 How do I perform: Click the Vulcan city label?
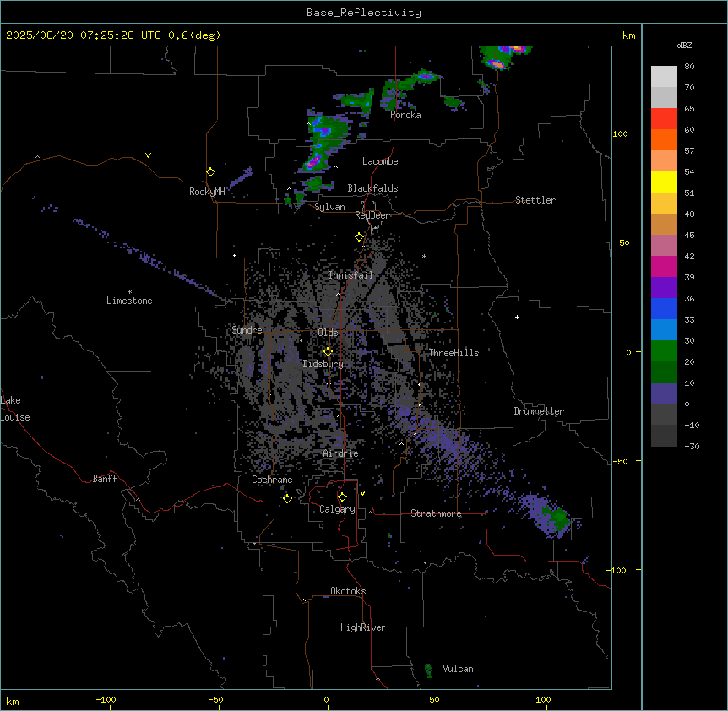click(459, 669)
